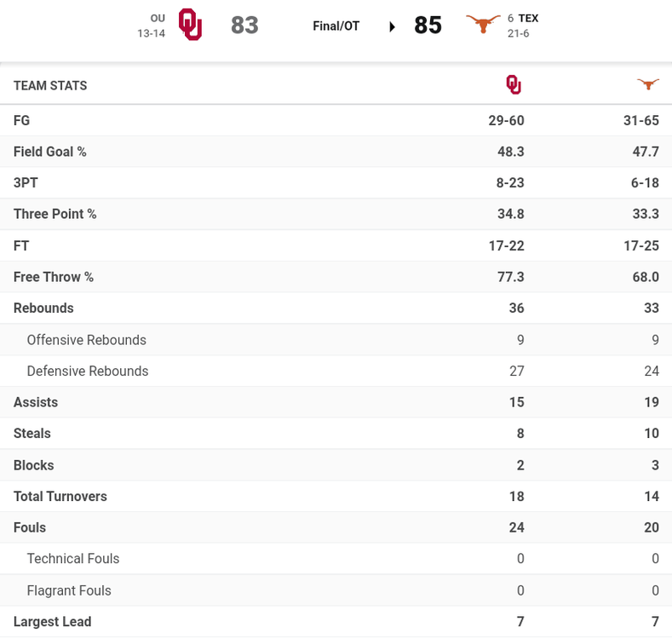
Task: Select the Technical Fouls sub-row label
Action: pos(73,559)
